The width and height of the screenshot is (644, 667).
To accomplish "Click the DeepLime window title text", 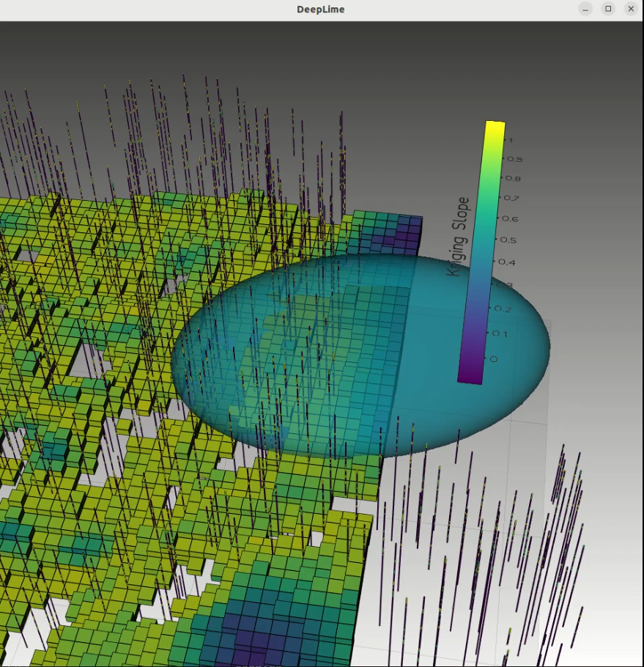I will coord(321,10).
